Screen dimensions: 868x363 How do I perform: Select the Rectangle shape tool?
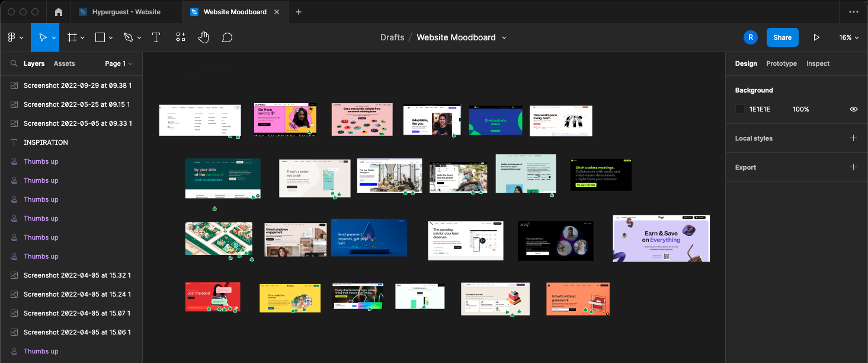(x=100, y=37)
